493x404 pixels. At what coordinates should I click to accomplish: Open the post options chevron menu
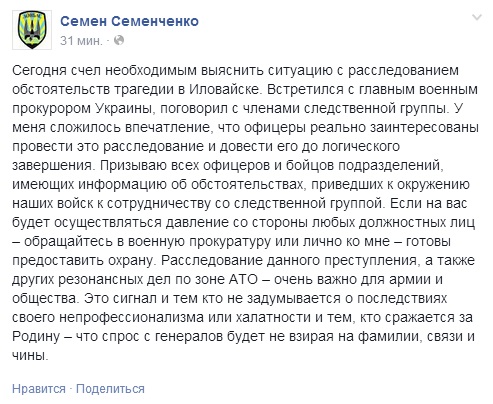tap(477, 17)
